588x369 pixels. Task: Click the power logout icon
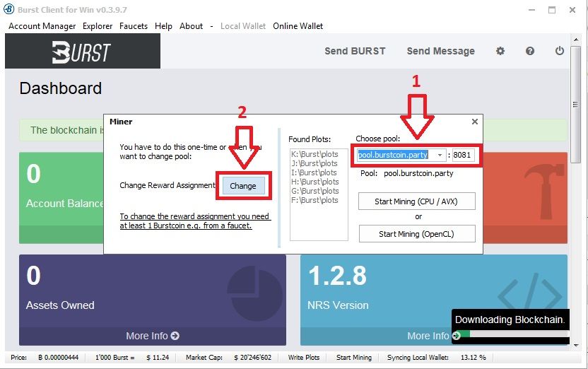pos(560,51)
